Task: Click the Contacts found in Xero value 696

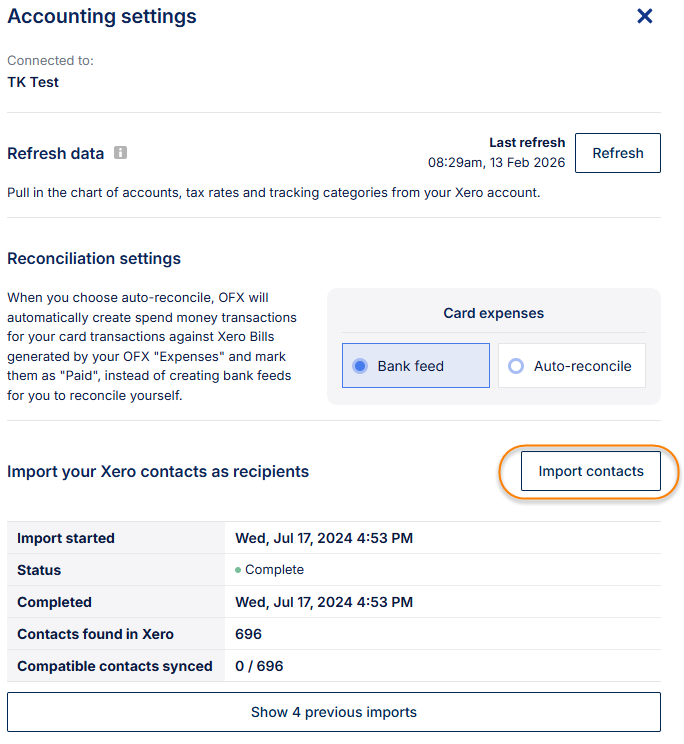Action: [x=248, y=634]
